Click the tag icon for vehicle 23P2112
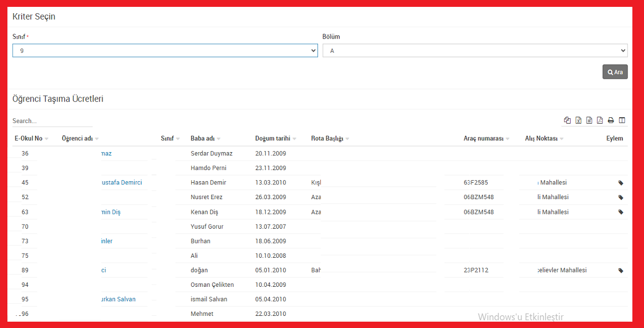 621,270
